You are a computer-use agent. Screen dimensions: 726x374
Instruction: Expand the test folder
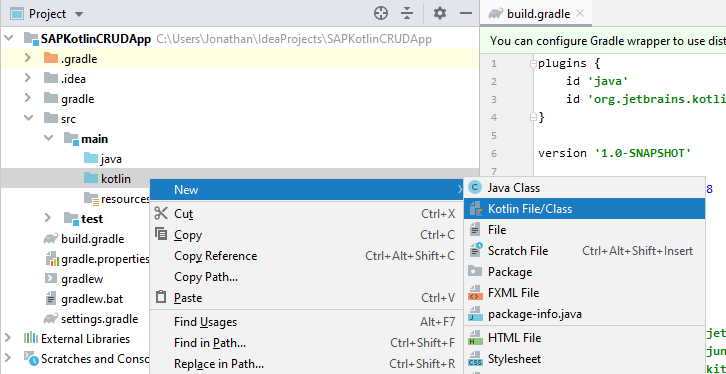coord(48,218)
